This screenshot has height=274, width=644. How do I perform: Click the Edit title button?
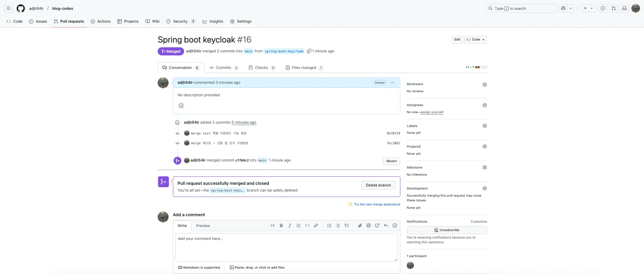coord(457,40)
